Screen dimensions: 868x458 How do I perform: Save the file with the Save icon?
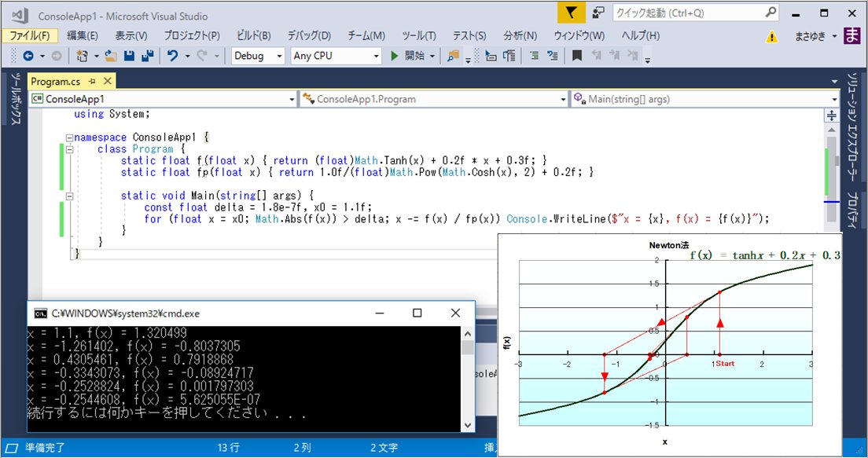(x=130, y=56)
